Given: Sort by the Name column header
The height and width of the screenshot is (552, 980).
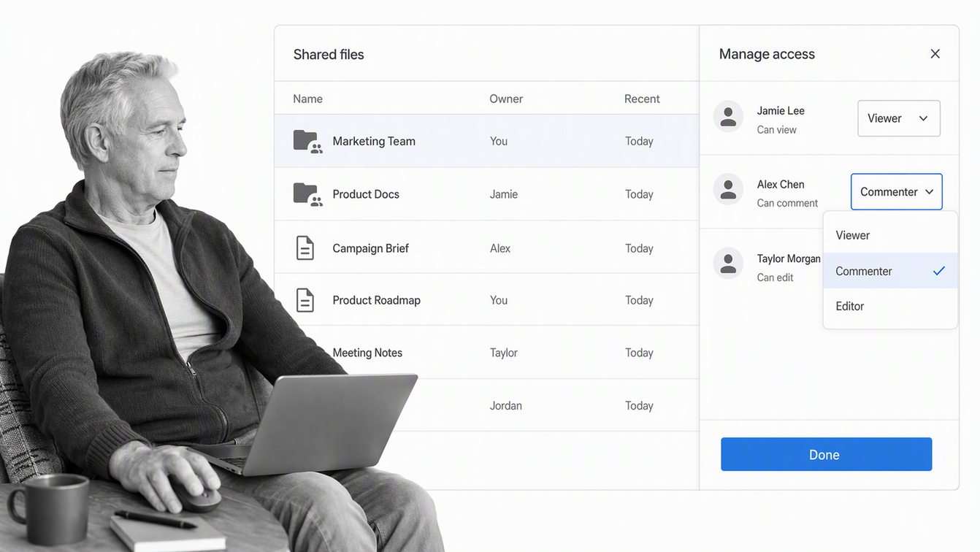Looking at the screenshot, I should 307,99.
